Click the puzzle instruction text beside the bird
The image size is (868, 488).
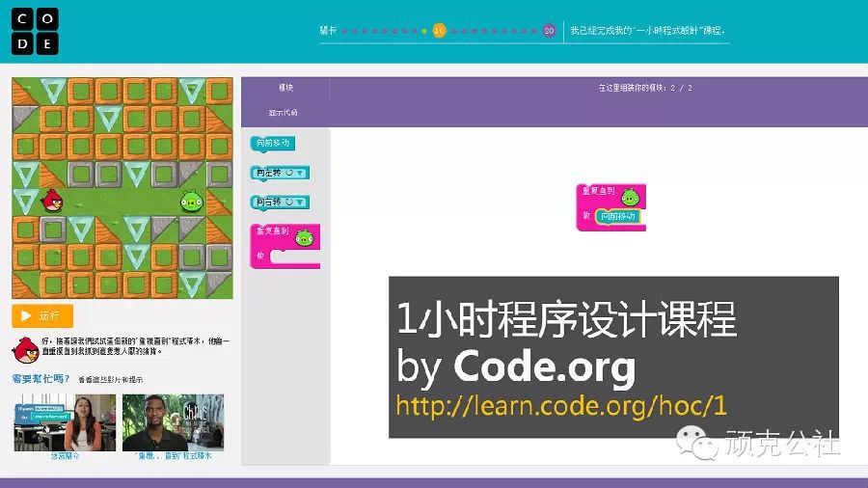pyautogui.click(x=136, y=346)
